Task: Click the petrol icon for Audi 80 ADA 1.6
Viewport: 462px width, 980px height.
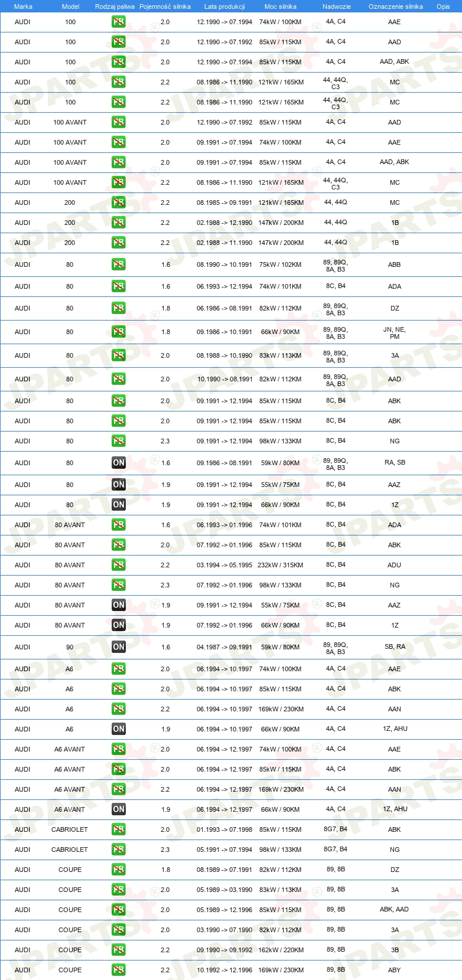Action: [119, 286]
